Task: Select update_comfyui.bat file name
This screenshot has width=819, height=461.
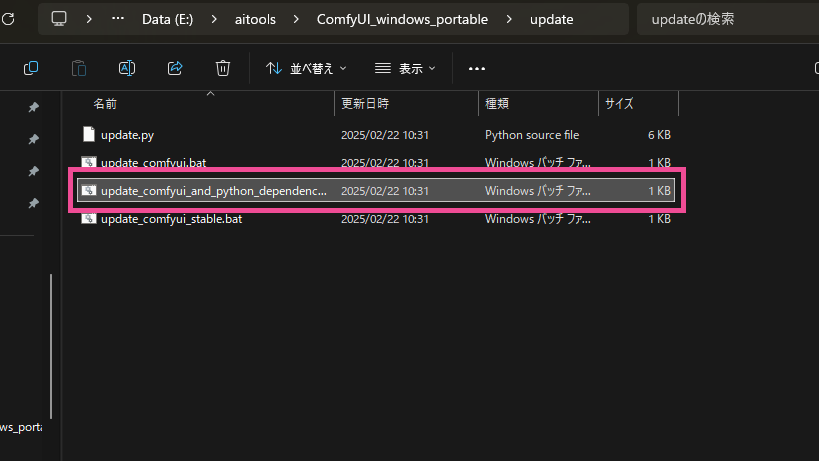Action: point(154,162)
